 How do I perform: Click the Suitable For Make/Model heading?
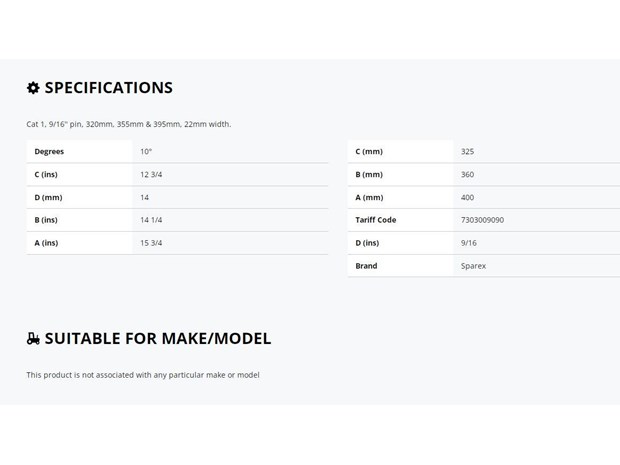point(157,339)
